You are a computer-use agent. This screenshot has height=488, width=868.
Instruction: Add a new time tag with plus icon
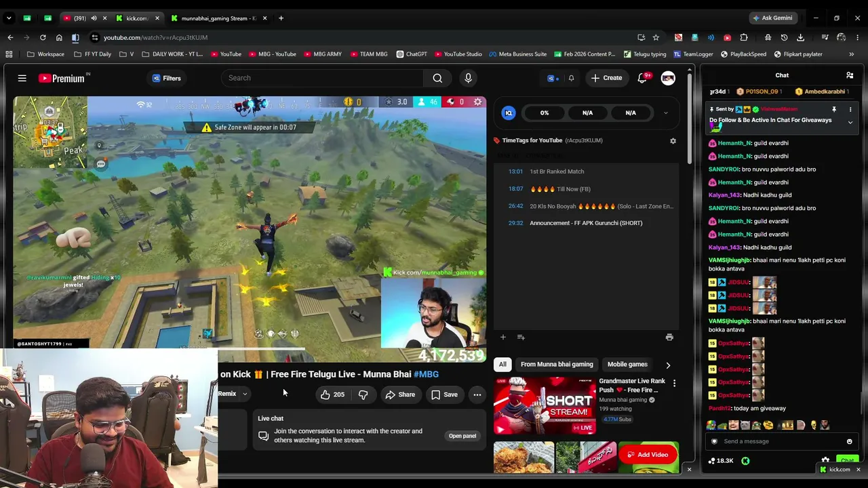click(x=503, y=338)
